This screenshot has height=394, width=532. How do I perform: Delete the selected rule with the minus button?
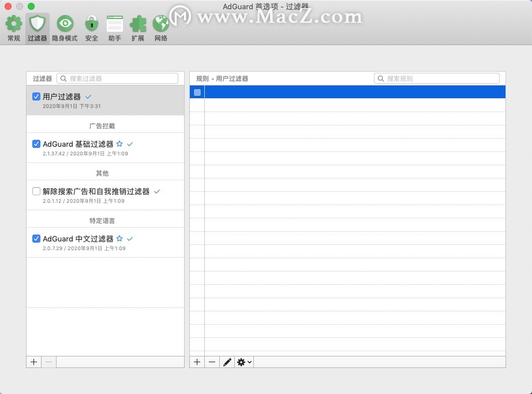pyautogui.click(x=212, y=362)
